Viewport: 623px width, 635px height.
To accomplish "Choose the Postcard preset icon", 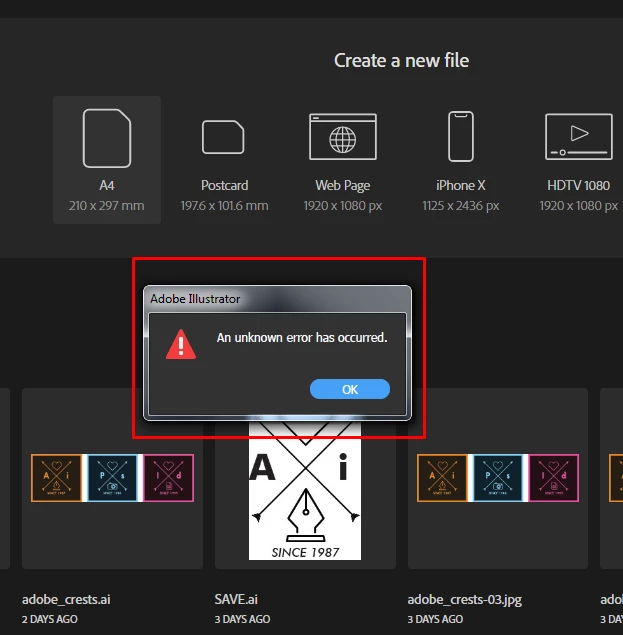I will (x=223, y=137).
